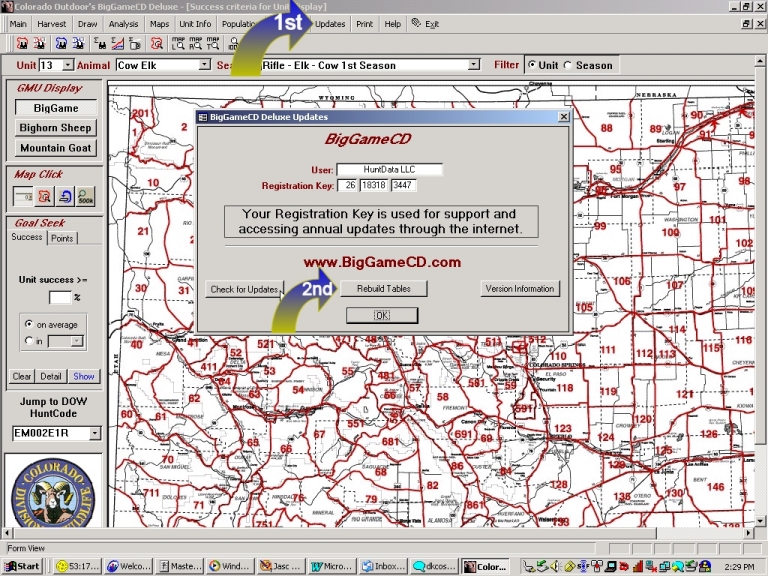Open the Main menu
Viewport: 768px width, 576px height.
18,24
